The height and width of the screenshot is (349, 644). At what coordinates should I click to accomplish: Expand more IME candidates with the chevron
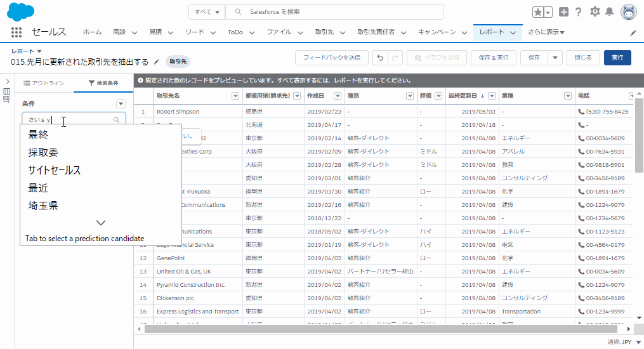click(x=101, y=223)
